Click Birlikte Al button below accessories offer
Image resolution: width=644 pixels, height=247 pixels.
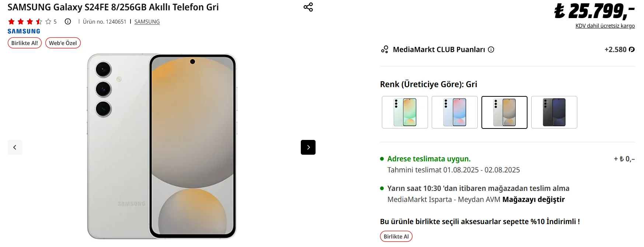(x=396, y=236)
